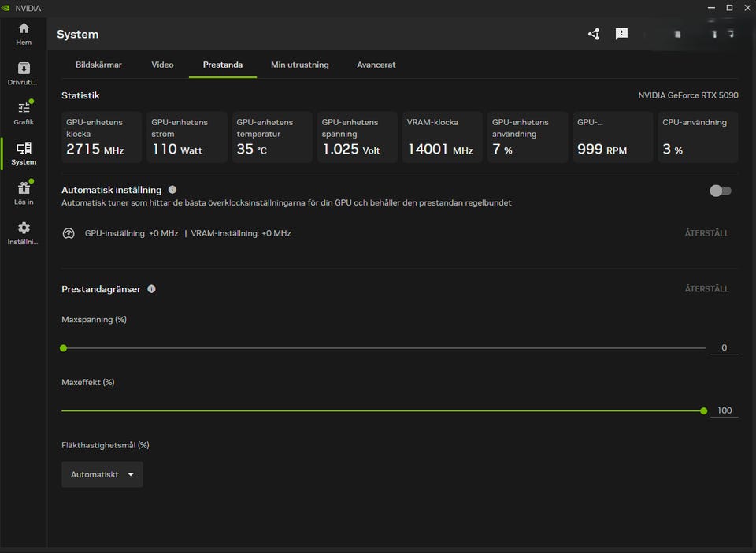
Task: Click the speedometer icon beside GPU-inställning
Action: pyautogui.click(x=69, y=233)
